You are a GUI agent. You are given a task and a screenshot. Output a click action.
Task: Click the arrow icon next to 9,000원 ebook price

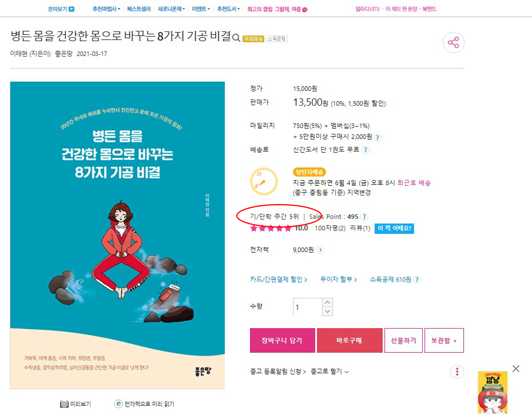320,250
